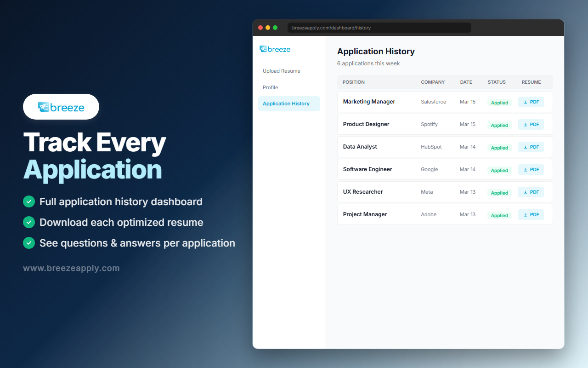Click the Applied status badge for Salesforce
The image size is (588, 368).
click(x=499, y=103)
